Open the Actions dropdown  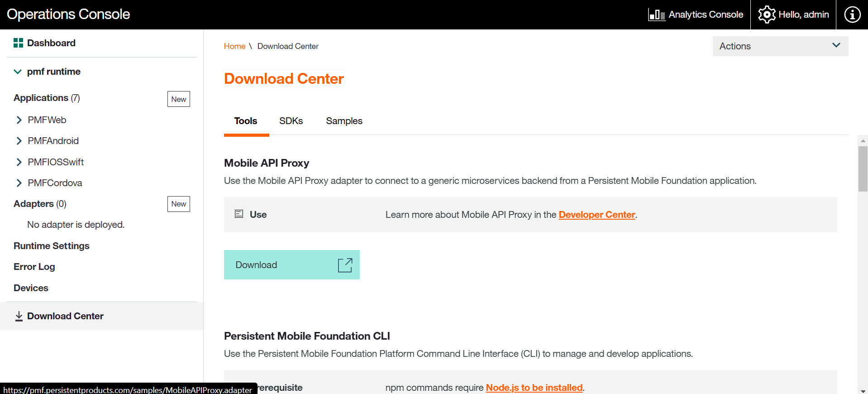pyautogui.click(x=780, y=46)
